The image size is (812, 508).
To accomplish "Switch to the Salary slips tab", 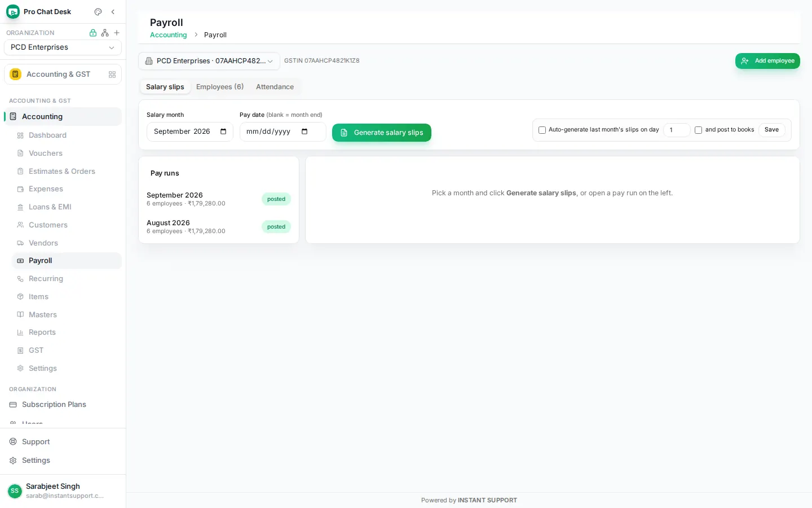I will coord(165,87).
